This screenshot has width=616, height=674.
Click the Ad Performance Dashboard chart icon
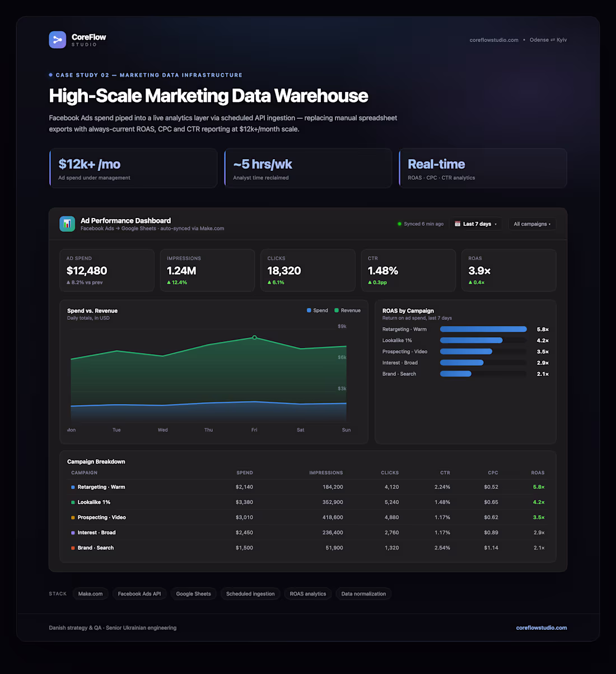[x=67, y=224]
